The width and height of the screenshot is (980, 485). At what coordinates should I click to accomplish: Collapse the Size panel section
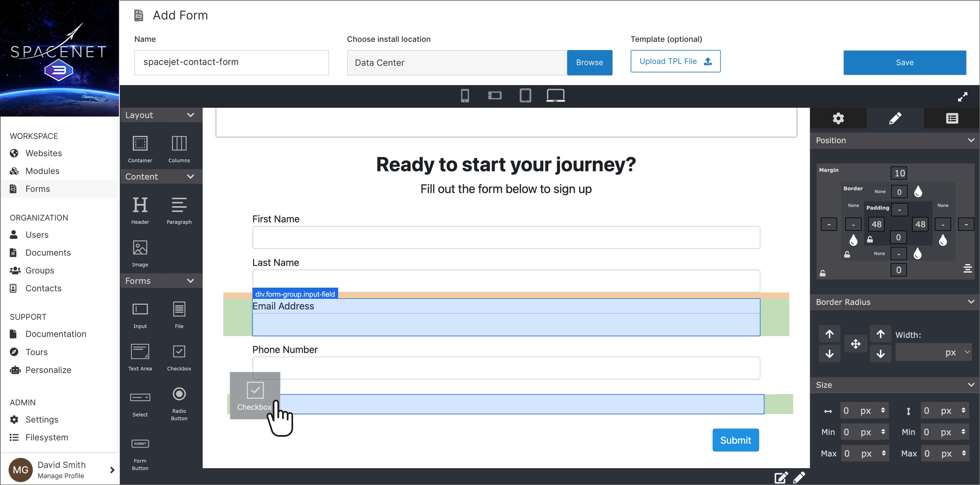(971, 385)
